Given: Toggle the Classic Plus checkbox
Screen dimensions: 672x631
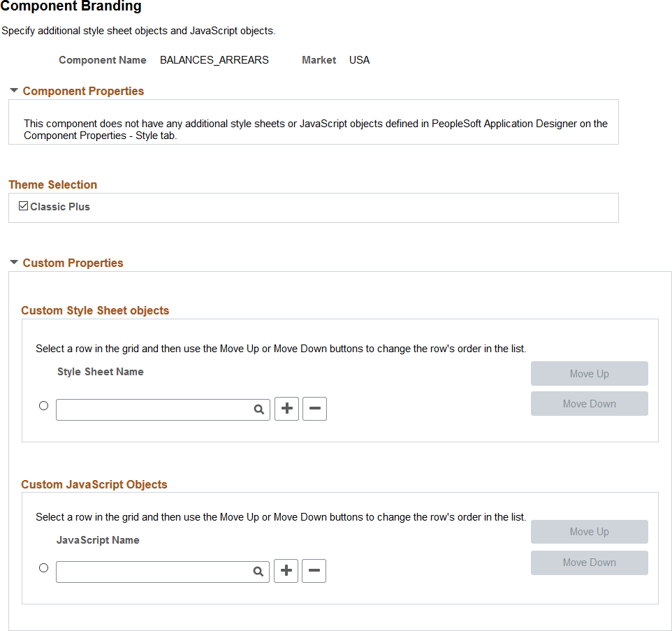Looking at the screenshot, I should [24, 206].
